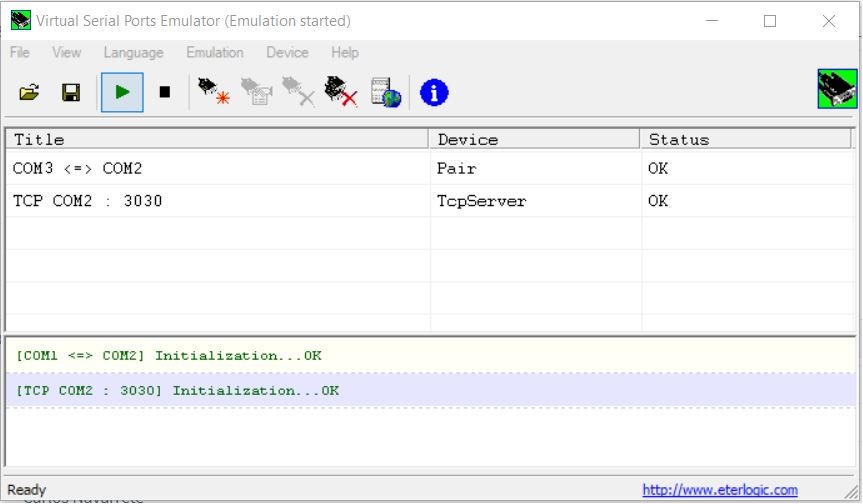Screen dimensions: 863x504
Task: Open the blue About info icon
Action: coord(434,92)
